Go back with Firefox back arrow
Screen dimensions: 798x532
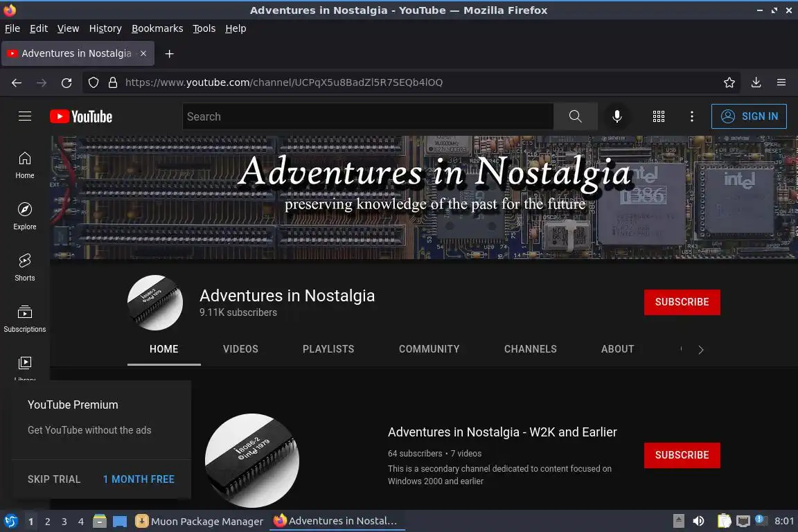(17, 82)
